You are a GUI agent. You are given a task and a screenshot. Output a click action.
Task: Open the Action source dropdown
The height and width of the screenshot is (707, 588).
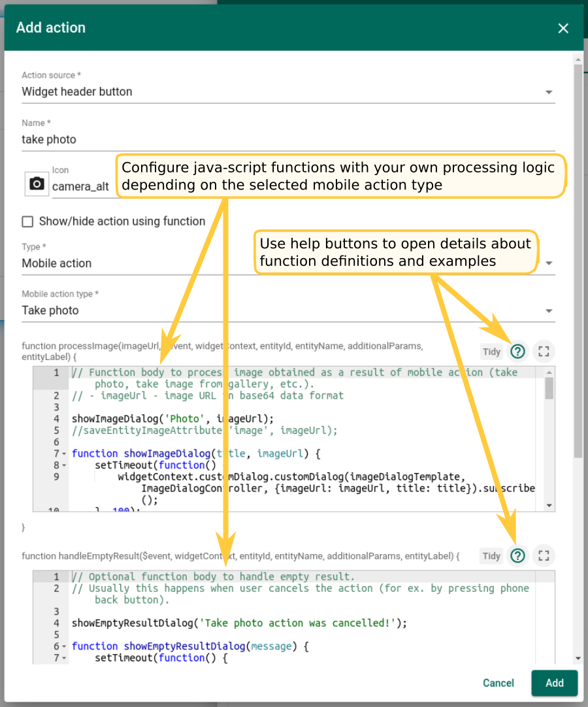pos(549,92)
